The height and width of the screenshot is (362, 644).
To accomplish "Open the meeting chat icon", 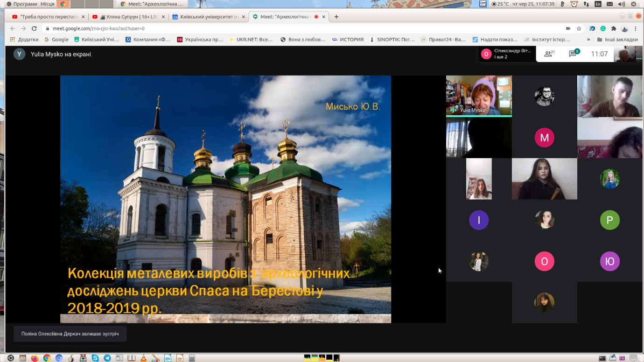I will tap(573, 54).
